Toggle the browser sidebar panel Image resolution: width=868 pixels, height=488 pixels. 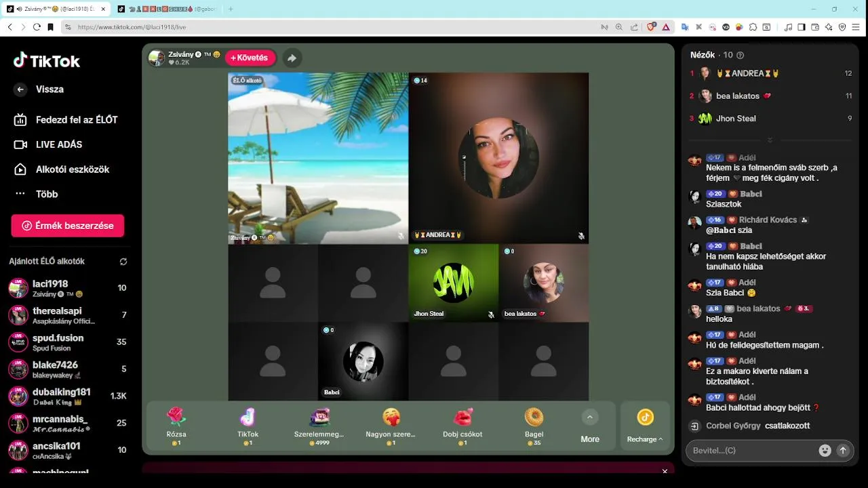pos(802,27)
